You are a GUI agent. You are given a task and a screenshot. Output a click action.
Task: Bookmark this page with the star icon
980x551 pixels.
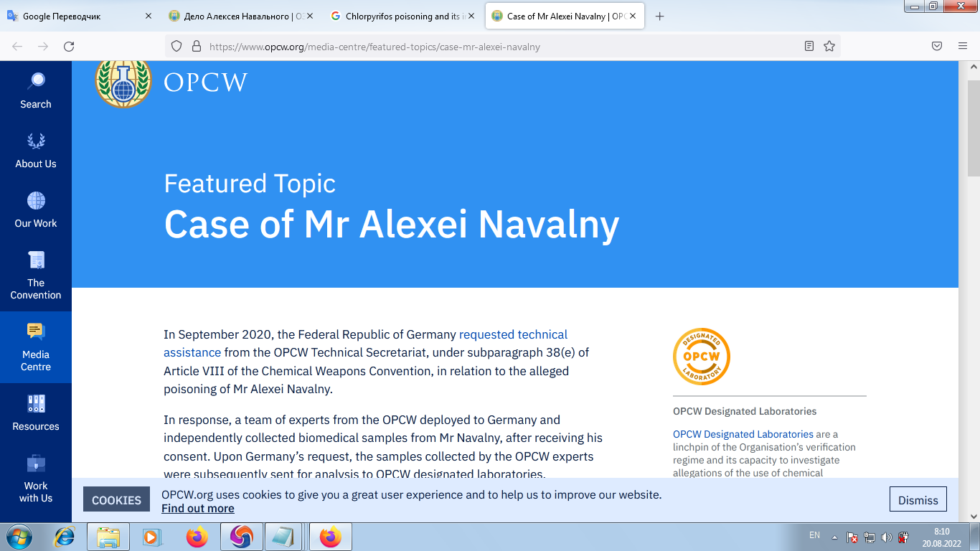[829, 47]
